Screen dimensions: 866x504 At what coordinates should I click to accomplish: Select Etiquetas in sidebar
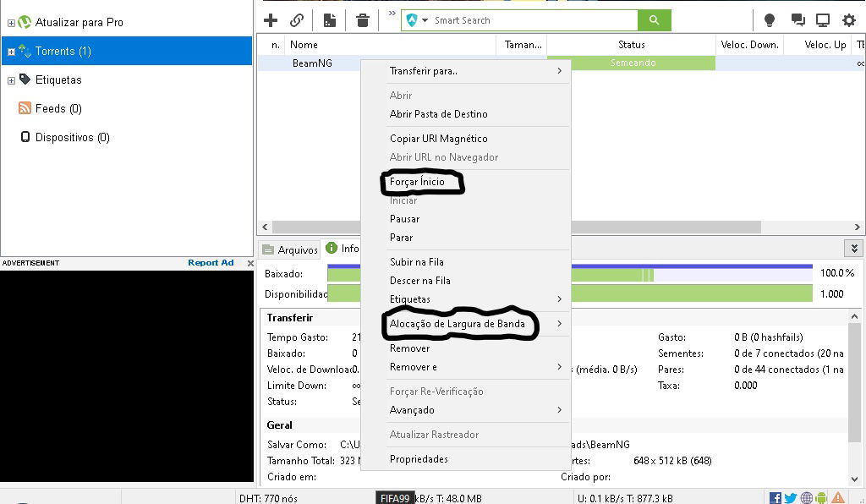pyautogui.click(x=58, y=80)
